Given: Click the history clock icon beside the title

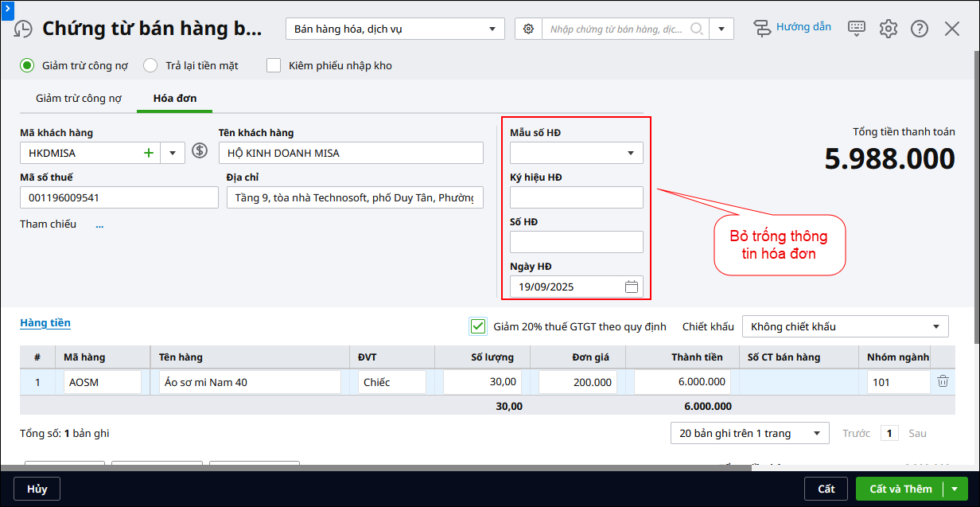Looking at the screenshot, I should tap(24, 29).
